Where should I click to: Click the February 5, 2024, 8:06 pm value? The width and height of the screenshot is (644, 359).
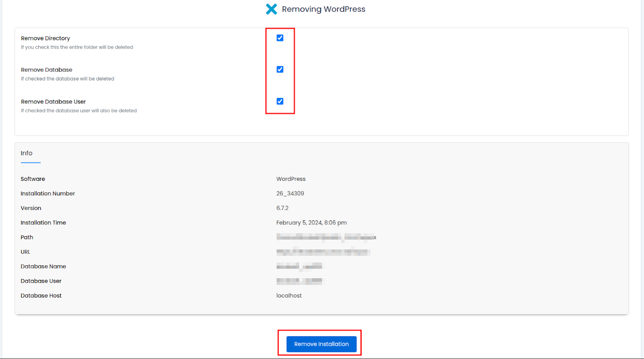click(x=312, y=222)
